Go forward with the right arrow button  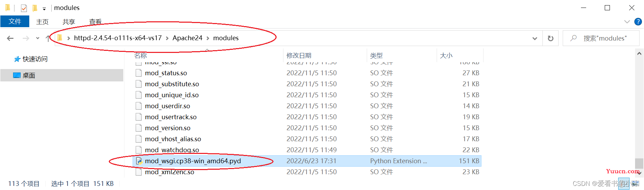click(x=26, y=38)
